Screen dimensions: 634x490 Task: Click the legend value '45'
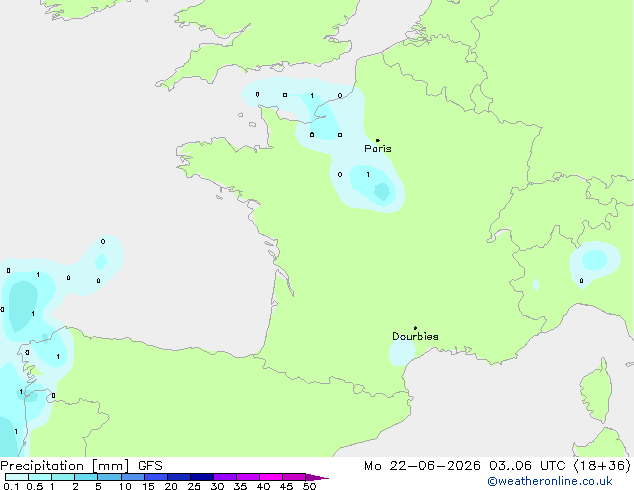[287, 486]
